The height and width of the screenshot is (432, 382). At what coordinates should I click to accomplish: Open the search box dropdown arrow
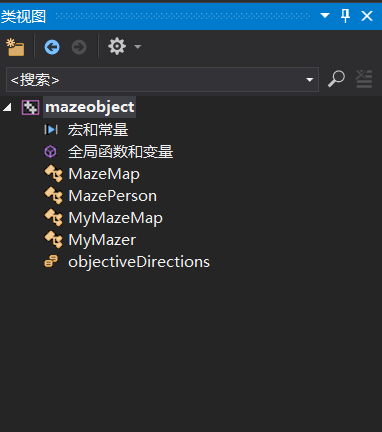pos(310,80)
